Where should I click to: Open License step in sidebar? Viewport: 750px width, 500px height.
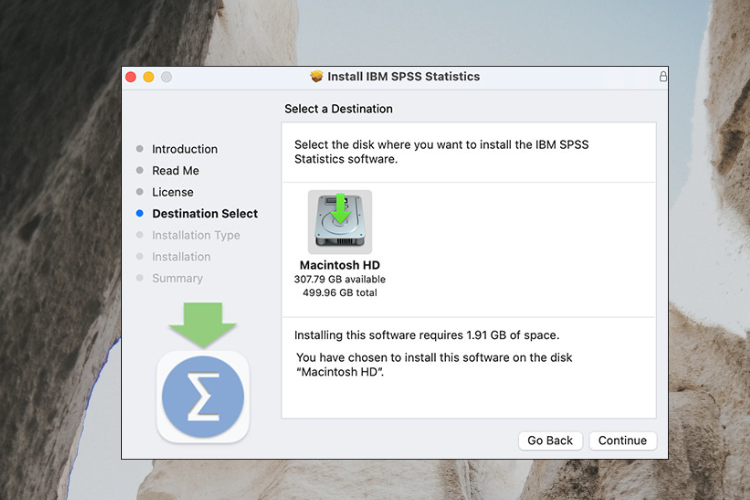pyautogui.click(x=173, y=192)
